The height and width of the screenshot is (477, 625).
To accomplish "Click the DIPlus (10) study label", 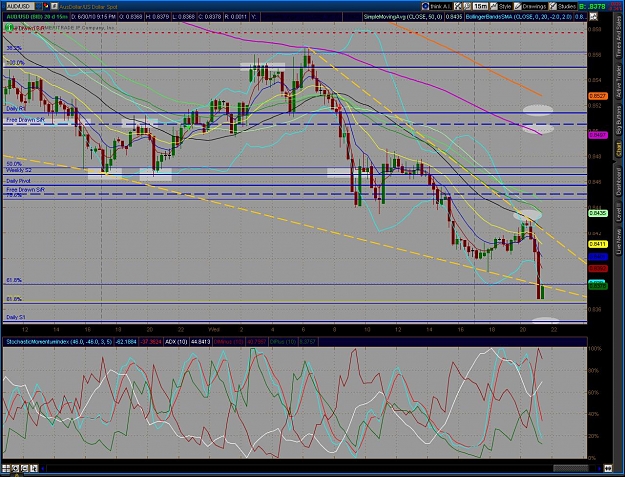I will coord(283,342).
